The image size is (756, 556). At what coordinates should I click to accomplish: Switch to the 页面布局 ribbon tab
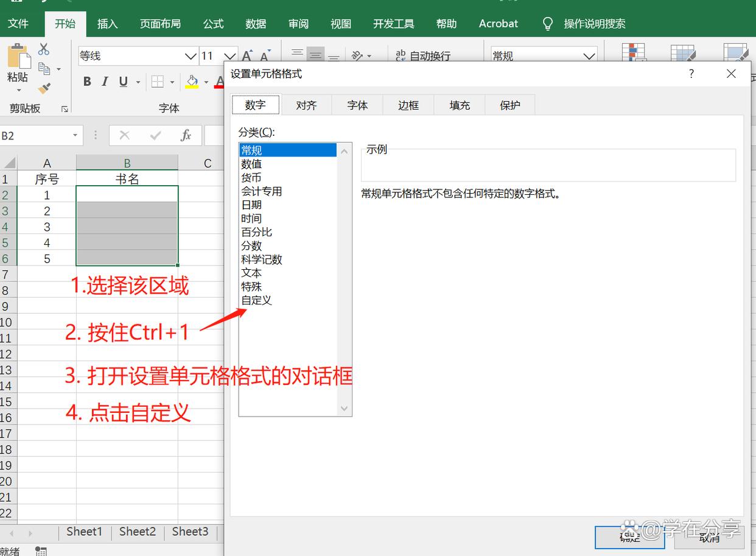tap(160, 24)
